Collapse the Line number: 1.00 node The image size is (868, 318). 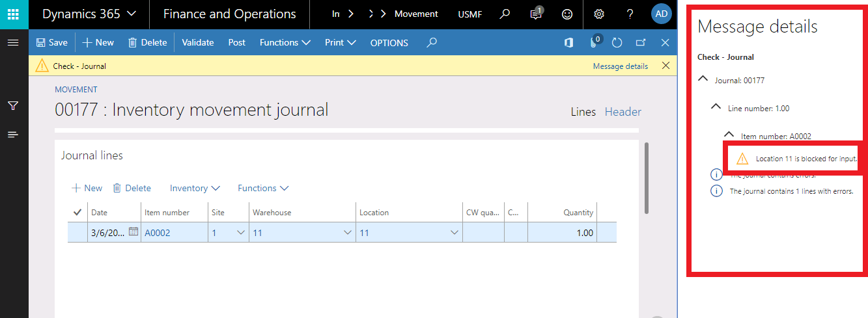tap(716, 107)
